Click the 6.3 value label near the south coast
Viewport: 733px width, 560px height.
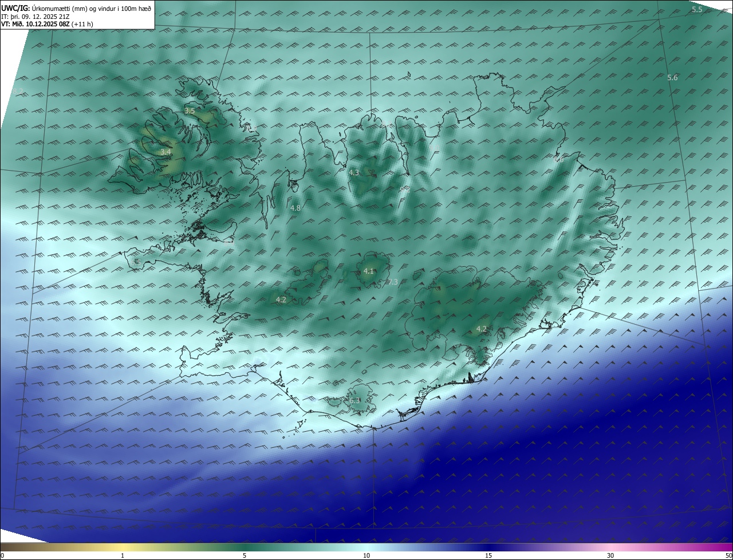[x=355, y=401]
